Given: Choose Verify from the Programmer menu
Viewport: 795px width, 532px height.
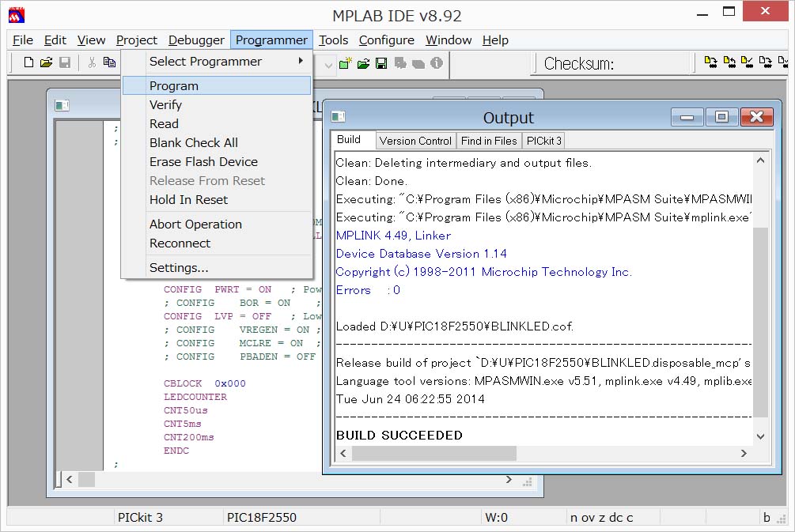Looking at the screenshot, I should point(217,105).
